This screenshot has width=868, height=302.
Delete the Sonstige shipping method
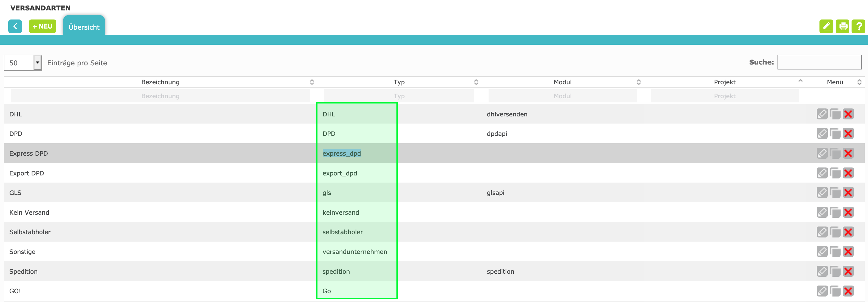pyautogui.click(x=848, y=252)
